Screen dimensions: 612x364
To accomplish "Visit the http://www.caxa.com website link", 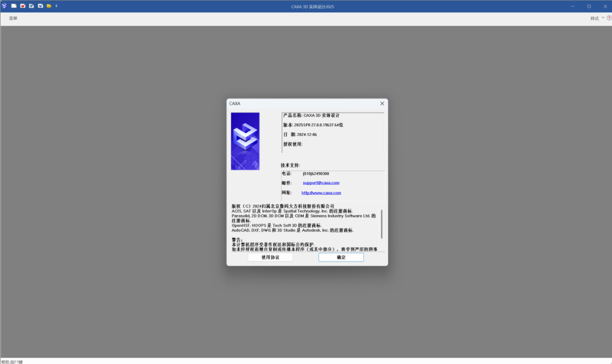I will point(321,192).
